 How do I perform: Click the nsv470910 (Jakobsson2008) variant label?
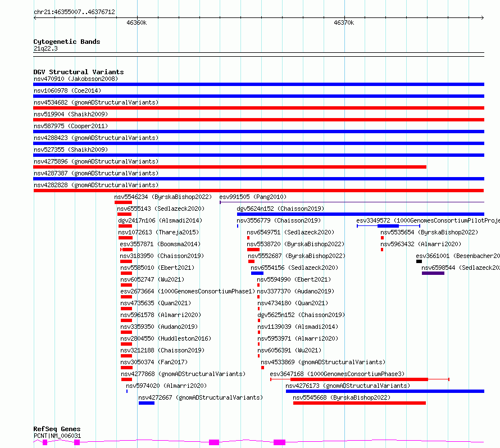(76, 79)
